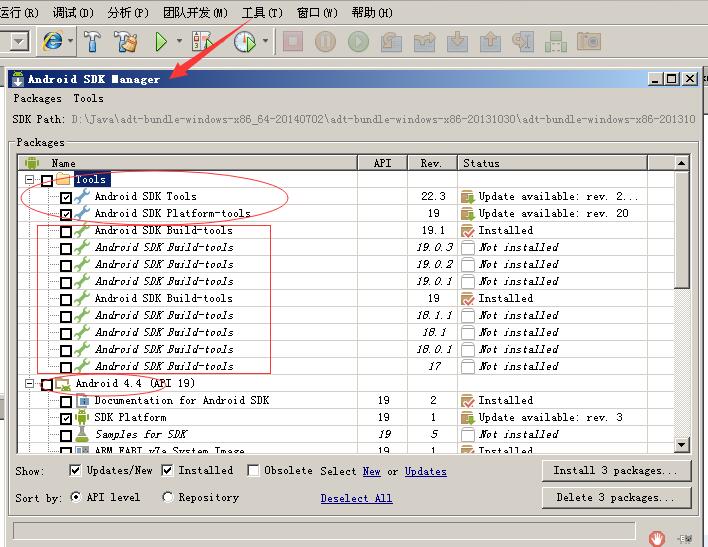Screen dimensions: 708x547
Task: Collapse the Tools tree node
Action: 30,180
